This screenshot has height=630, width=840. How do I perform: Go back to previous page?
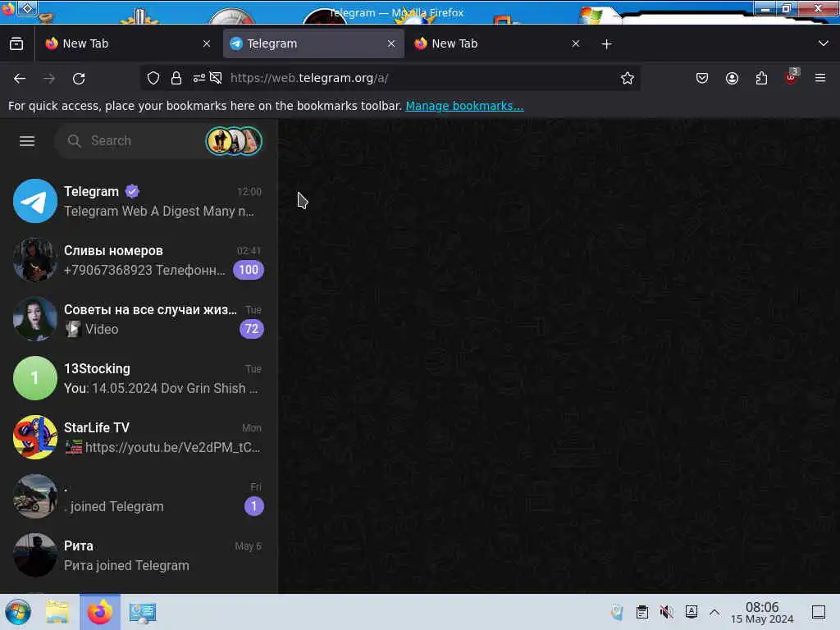pyautogui.click(x=20, y=79)
